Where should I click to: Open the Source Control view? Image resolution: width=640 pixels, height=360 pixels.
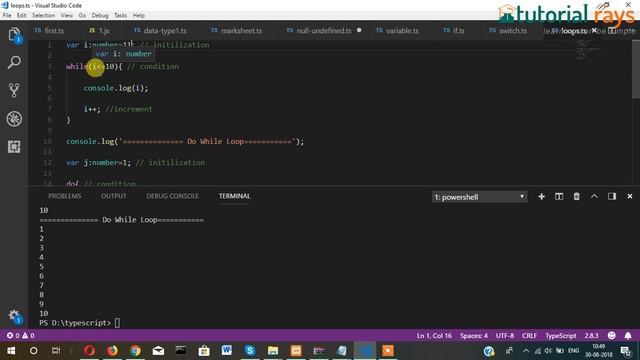[x=14, y=90]
